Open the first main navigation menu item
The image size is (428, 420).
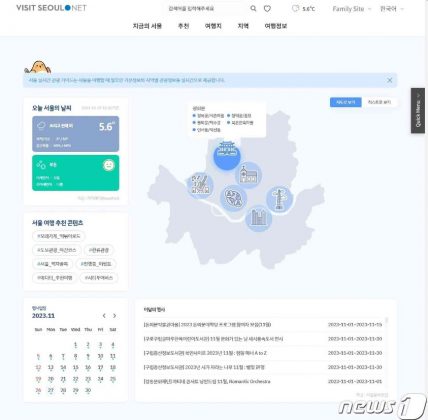(147, 26)
